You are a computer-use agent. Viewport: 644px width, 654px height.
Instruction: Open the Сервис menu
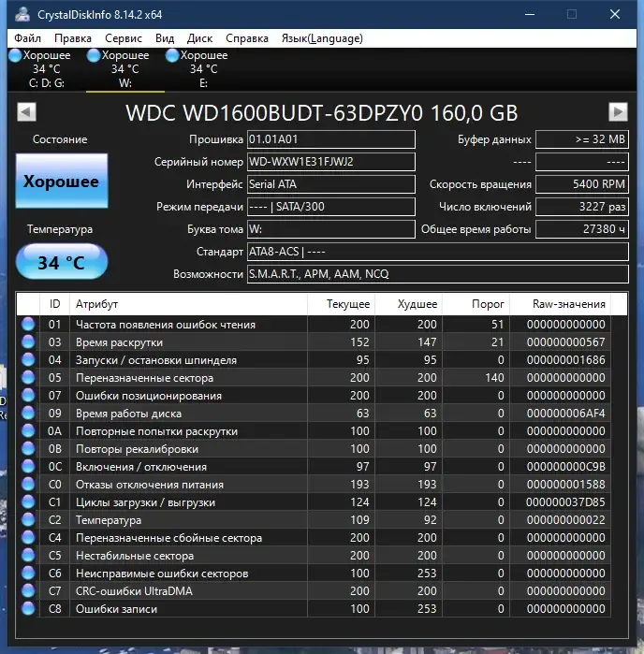[x=124, y=38]
